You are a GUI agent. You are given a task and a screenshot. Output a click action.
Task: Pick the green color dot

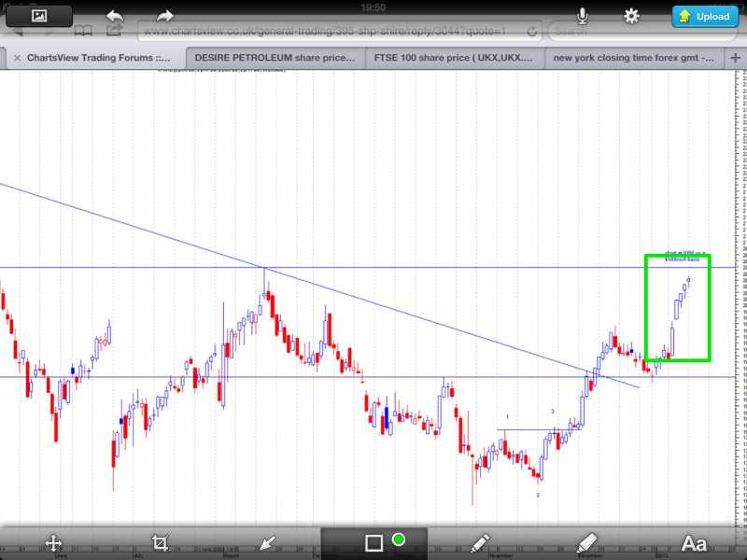click(399, 539)
